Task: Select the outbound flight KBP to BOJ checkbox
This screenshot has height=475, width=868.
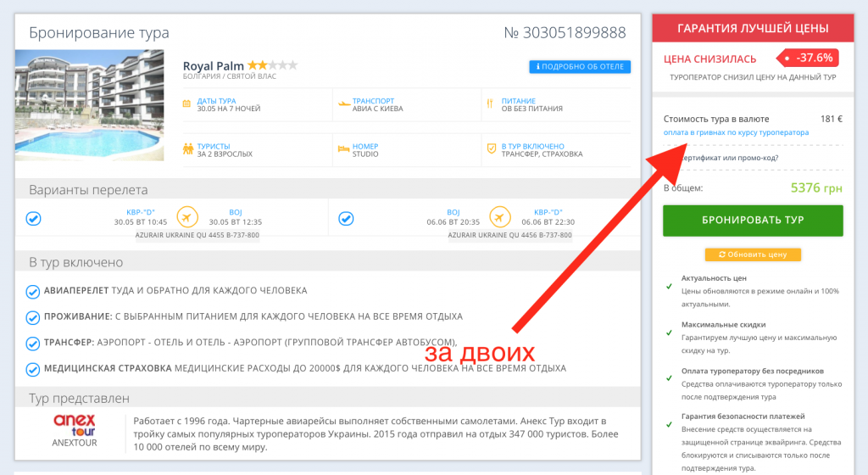Action: 34,218
